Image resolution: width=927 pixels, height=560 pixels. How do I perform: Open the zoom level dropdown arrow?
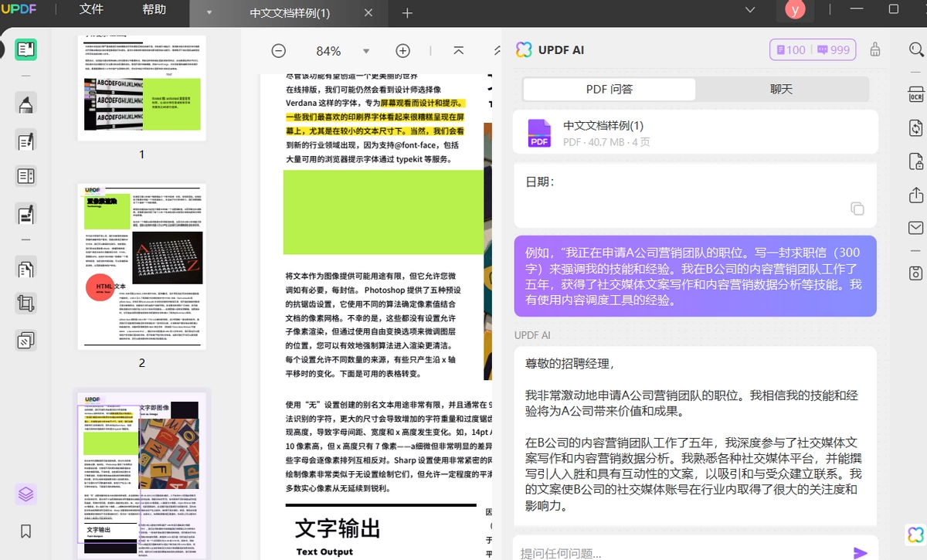coord(366,51)
